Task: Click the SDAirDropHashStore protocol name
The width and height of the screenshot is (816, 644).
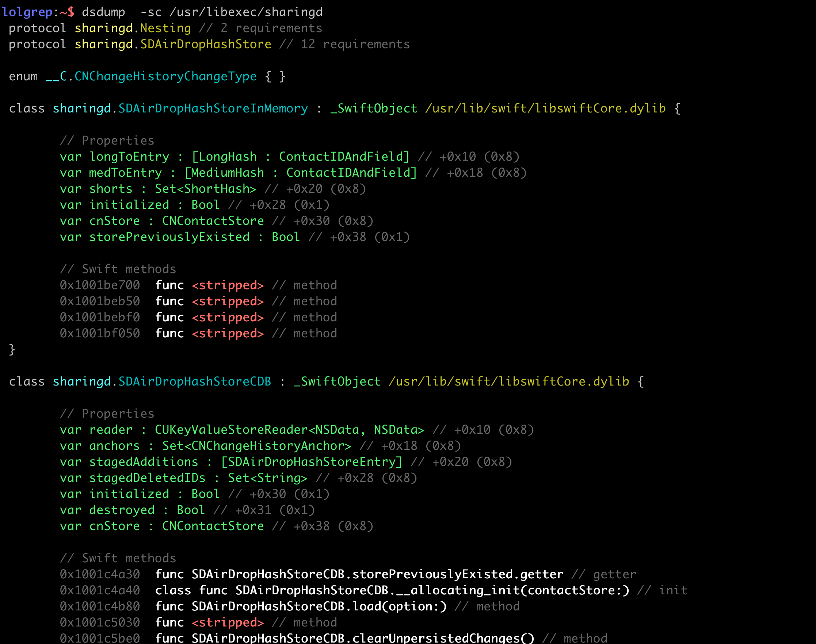Action: coord(206,45)
